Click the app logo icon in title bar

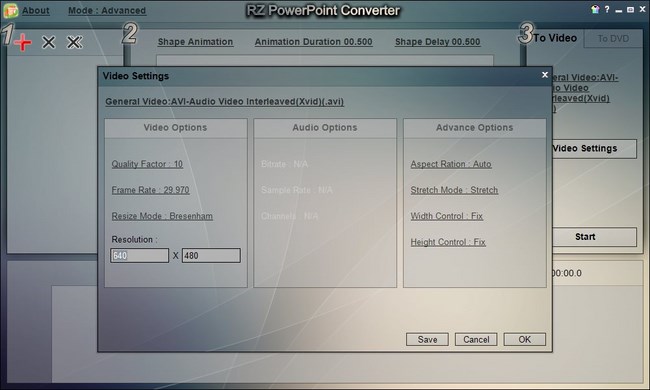10,10
